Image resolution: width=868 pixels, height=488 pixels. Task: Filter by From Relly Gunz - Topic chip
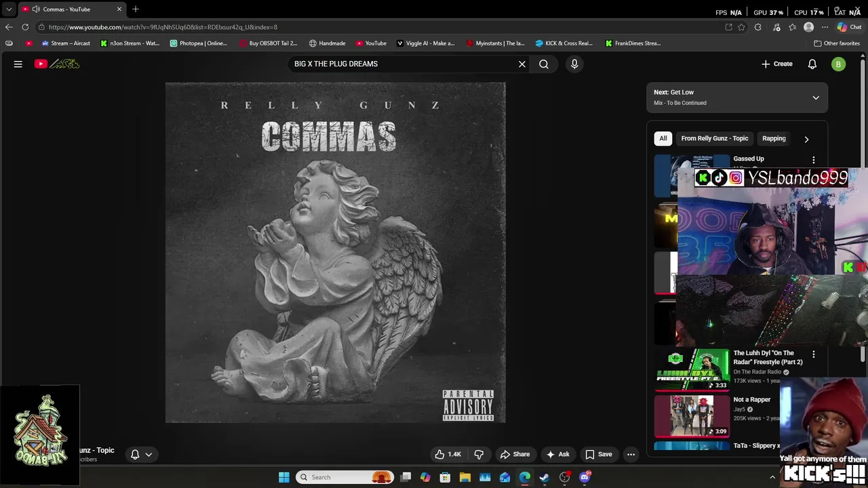715,138
